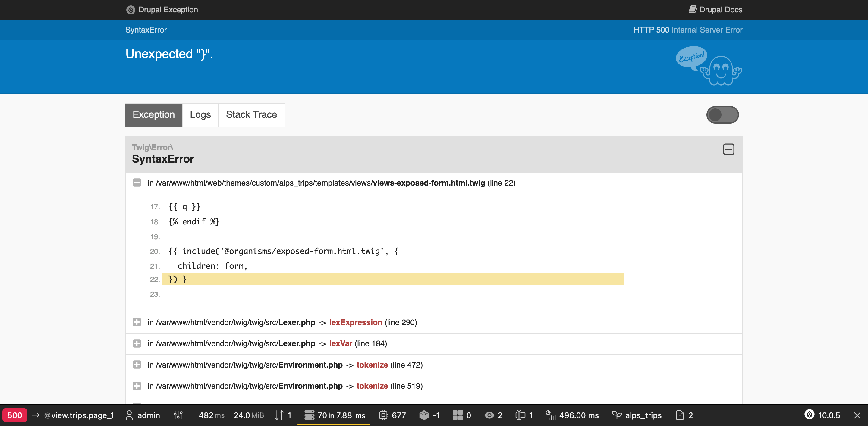
Task: Open the 496.00 ms performance timing panel
Action: (x=572, y=415)
